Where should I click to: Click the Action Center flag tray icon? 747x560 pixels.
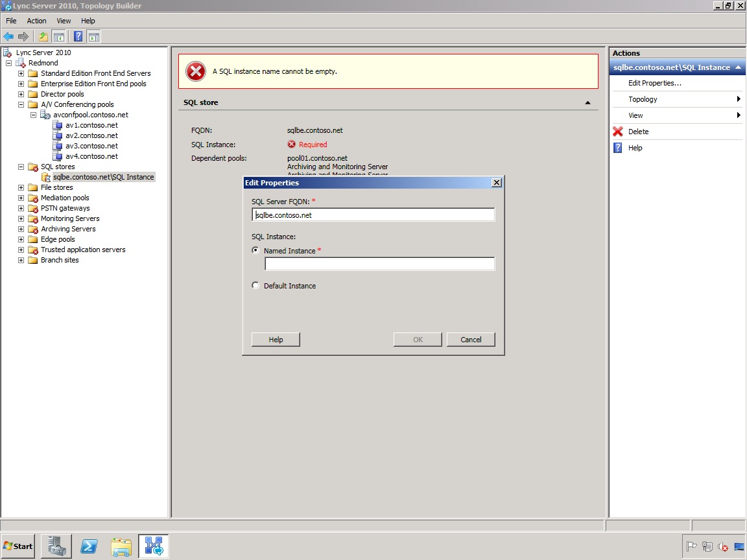point(691,546)
